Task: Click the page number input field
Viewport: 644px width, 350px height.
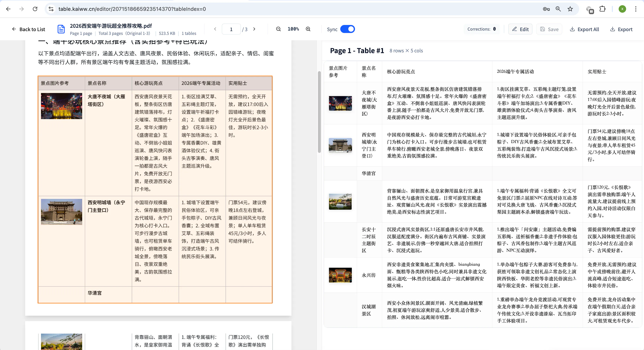Action: (231, 29)
